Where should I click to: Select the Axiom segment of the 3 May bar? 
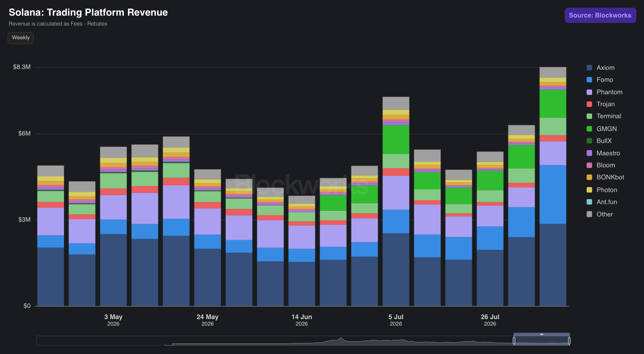(113, 270)
